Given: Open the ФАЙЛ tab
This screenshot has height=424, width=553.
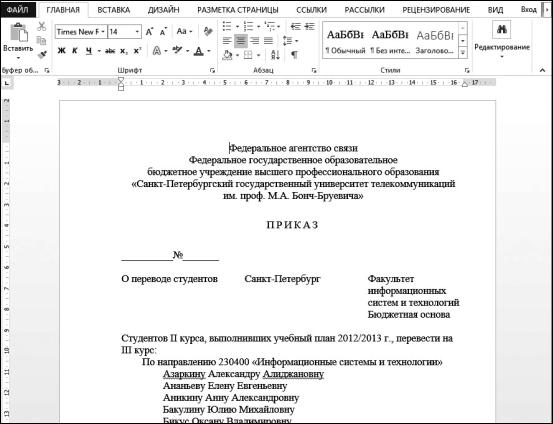Looking at the screenshot, I should point(18,10).
